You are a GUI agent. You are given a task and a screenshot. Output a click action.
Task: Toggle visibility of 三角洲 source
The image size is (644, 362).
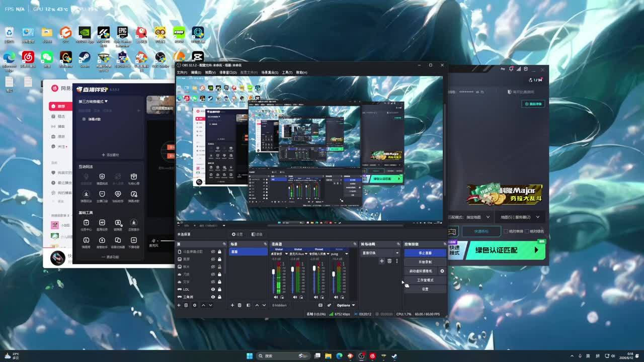coord(213,297)
